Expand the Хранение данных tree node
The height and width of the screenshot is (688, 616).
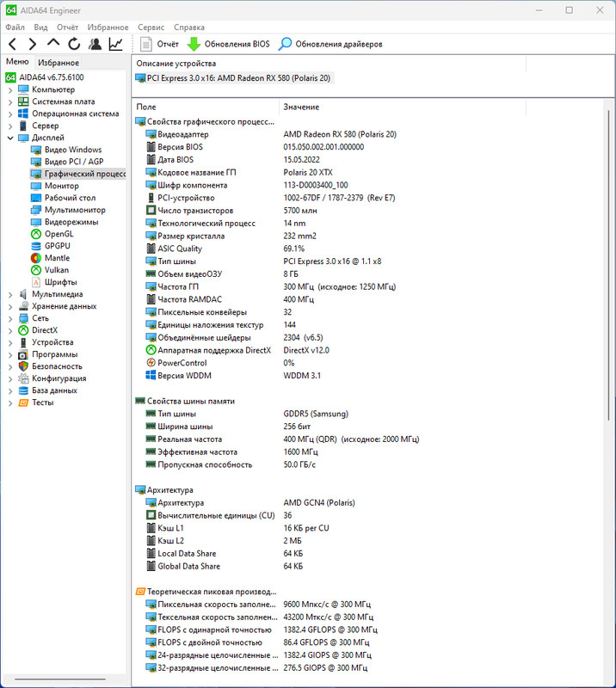click(x=10, y=307)
